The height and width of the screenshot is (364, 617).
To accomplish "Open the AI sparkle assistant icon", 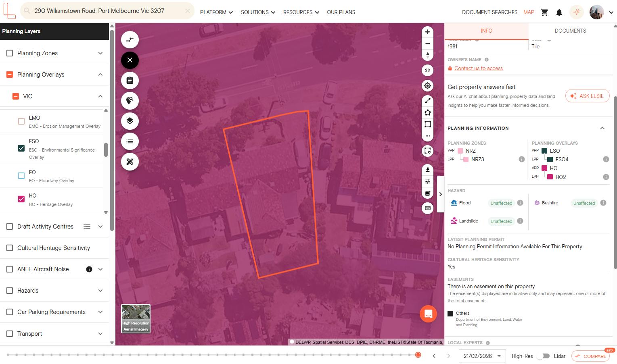I will [x=577, y=12].
